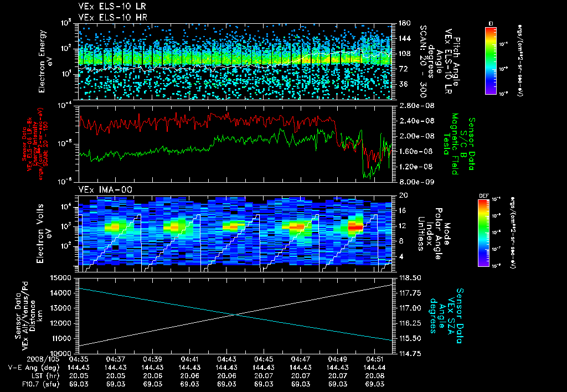Click the 04:43 time tick label
Screen dimensions: 567x392
[x=226, y=359]
